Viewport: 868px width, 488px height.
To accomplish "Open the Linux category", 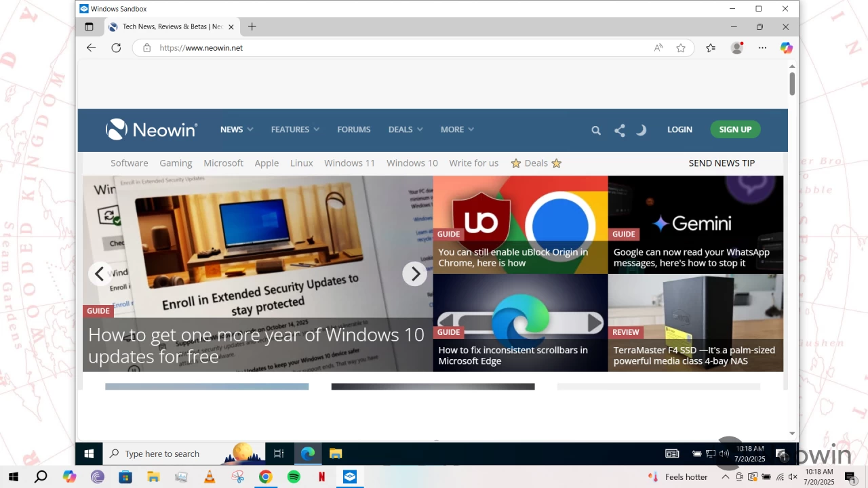I will (x=302, y=163).
